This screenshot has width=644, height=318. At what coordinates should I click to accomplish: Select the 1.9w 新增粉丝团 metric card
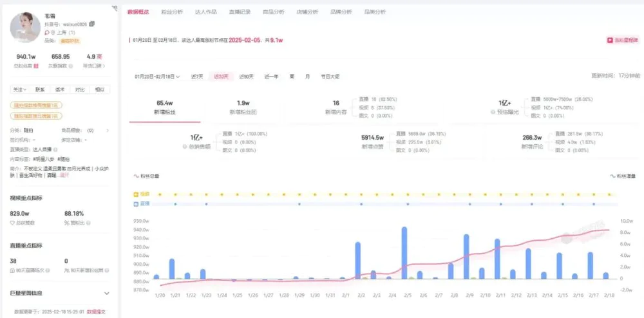pos(243,108)
